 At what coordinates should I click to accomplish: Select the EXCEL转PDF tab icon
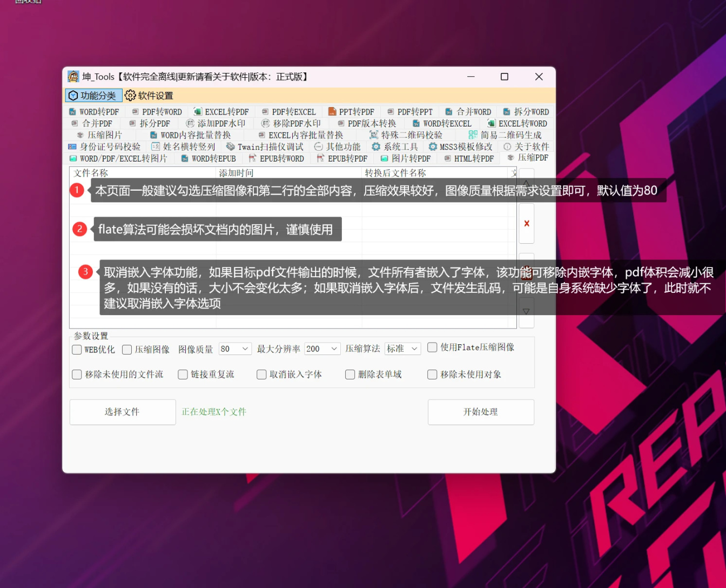(198, 112)
